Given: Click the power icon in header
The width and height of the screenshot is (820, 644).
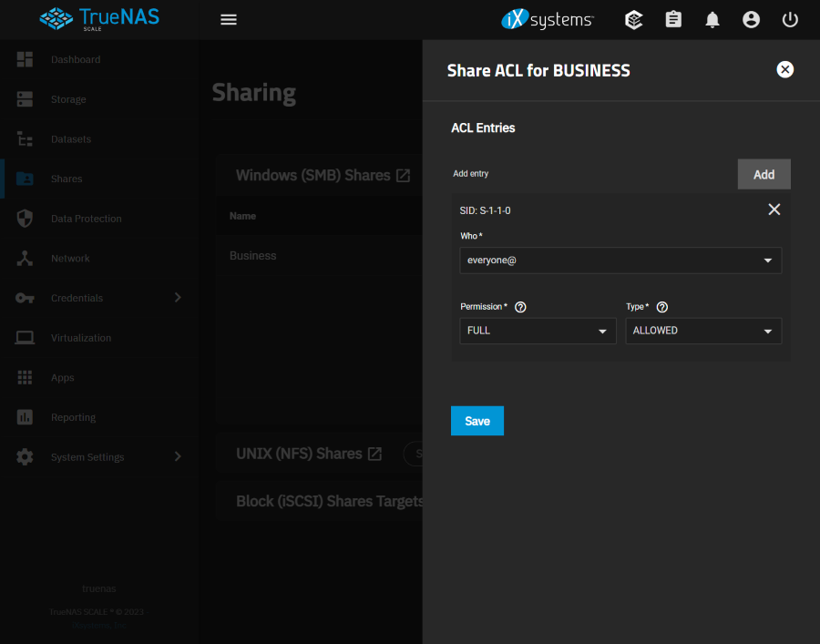Looking at the screenshot, I should click(790, 19).
